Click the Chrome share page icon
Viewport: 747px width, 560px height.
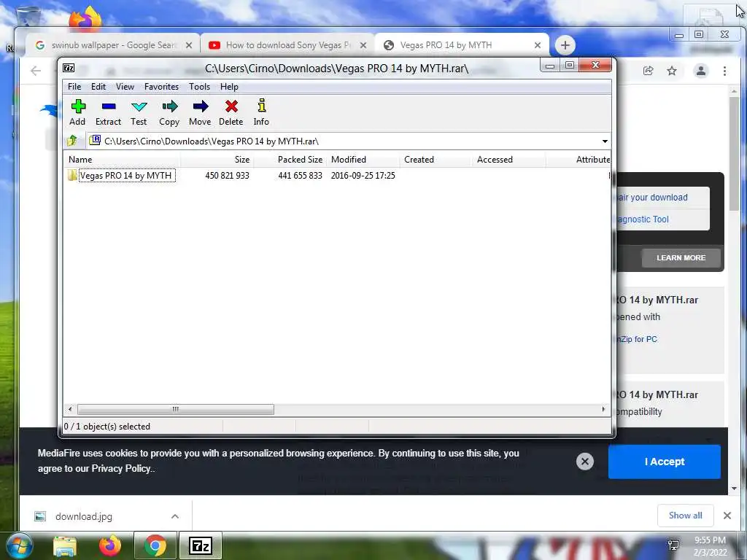[x=648, y=71]
